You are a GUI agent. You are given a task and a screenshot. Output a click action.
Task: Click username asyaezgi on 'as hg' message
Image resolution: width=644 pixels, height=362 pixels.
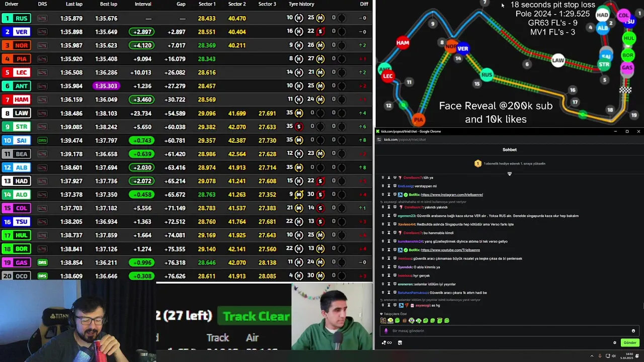coord(423,305)
